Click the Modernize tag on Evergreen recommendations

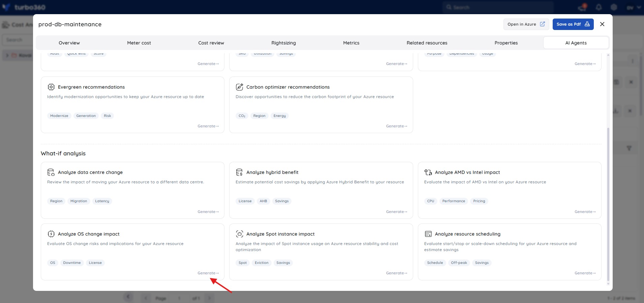59,116
